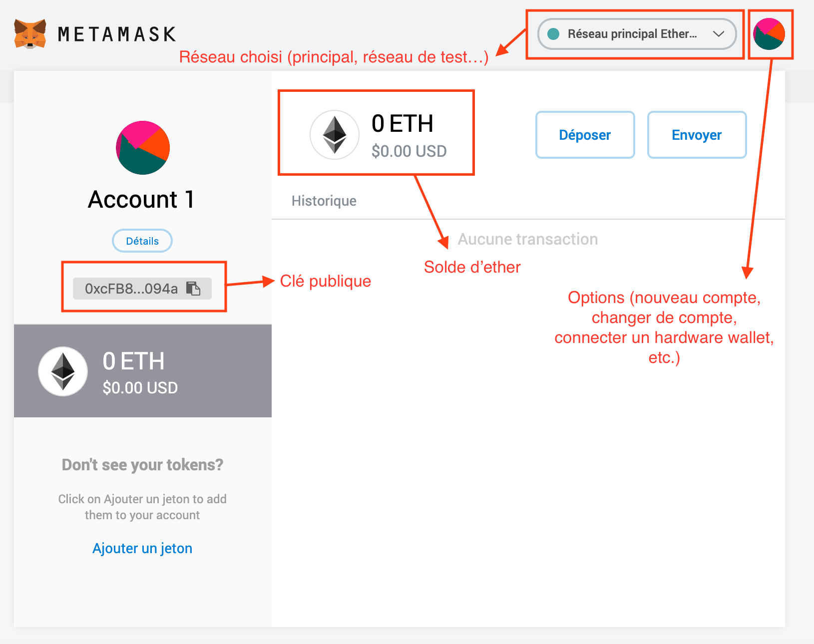The height and width of the screenshot is (644, 814).
Task: Click the MetaMask fox logo
Action: (30, 34)
